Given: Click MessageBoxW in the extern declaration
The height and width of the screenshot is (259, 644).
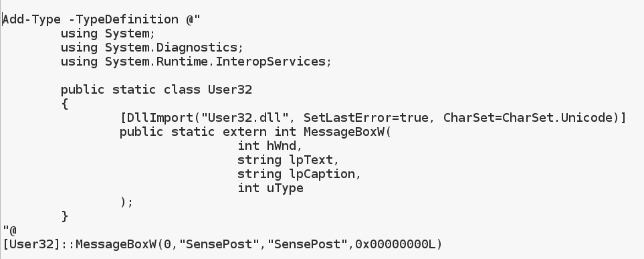Looking at the screenshot, I should [344, 132].
